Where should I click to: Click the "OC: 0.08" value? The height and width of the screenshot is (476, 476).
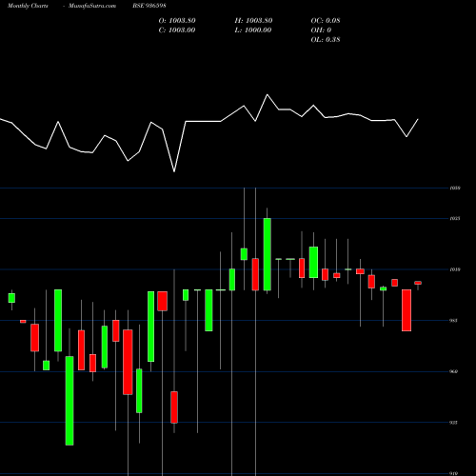(326, 21)
